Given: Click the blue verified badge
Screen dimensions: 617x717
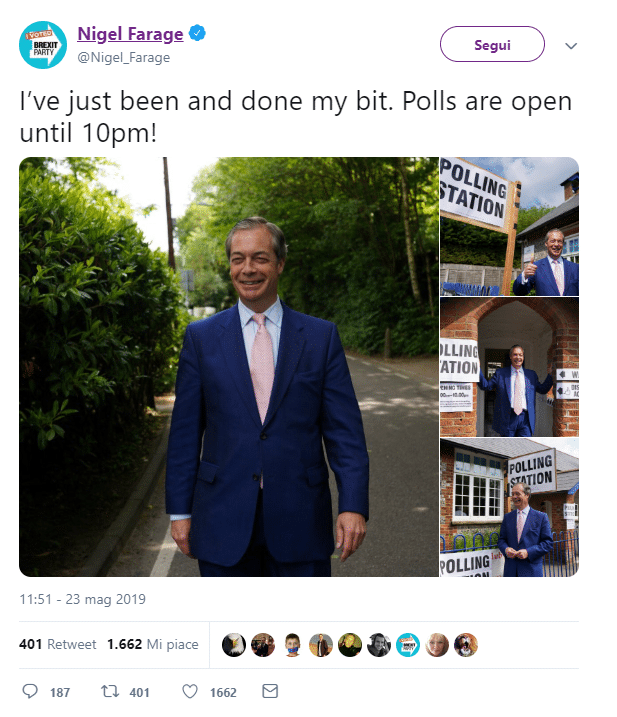Looking at the screenshot, I should (x=199, y=34).
